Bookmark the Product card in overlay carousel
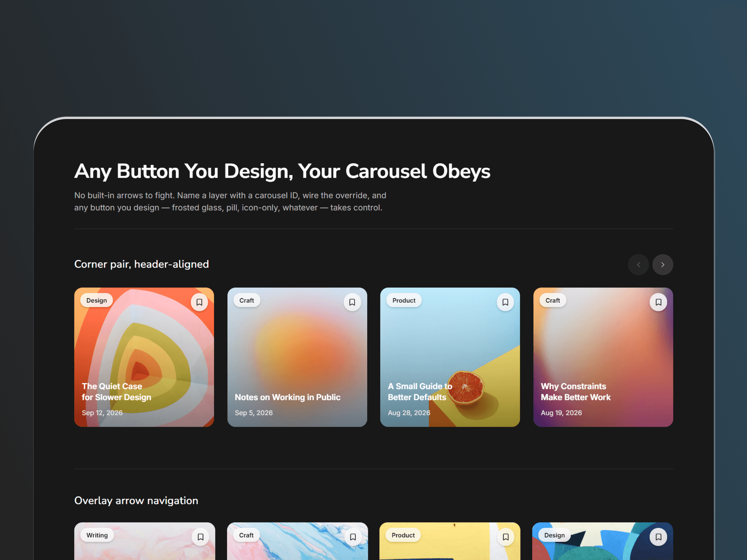Screen dimensions: 747x560 point(506,537)
